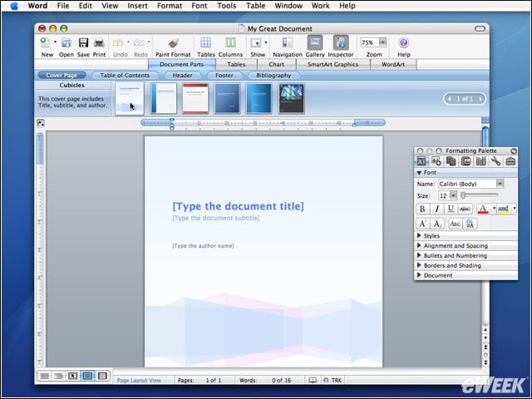Click the Show toolbar icon
Screen dimensions: 532x399
click(255, 42)
